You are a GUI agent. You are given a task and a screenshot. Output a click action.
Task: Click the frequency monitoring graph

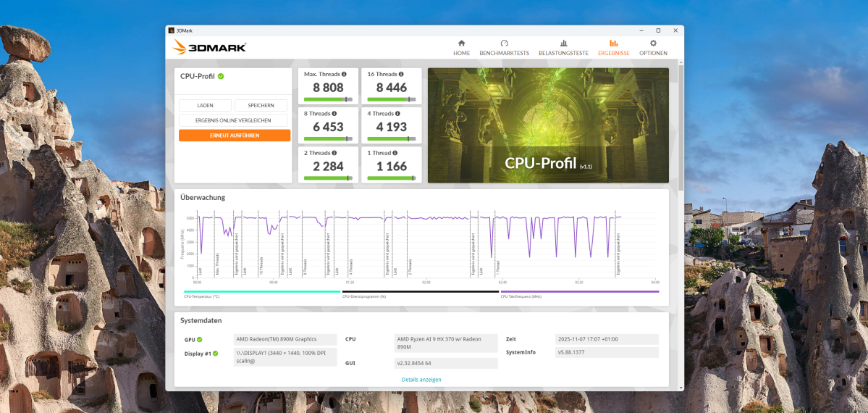(426, 244)
